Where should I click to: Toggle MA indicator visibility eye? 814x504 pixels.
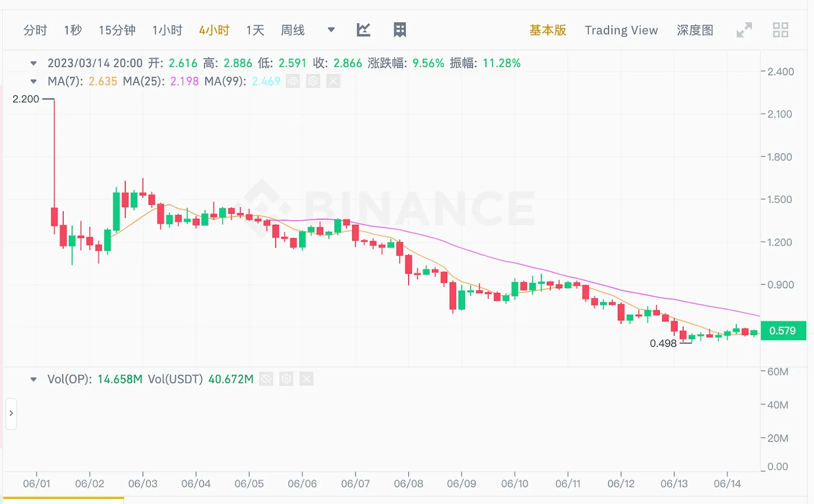[x=293, y=82]
